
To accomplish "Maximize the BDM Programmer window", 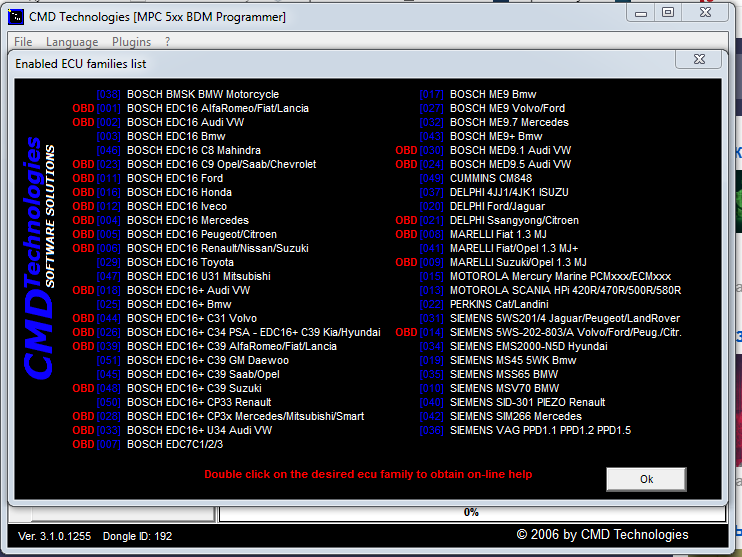I will click(667, 13).
